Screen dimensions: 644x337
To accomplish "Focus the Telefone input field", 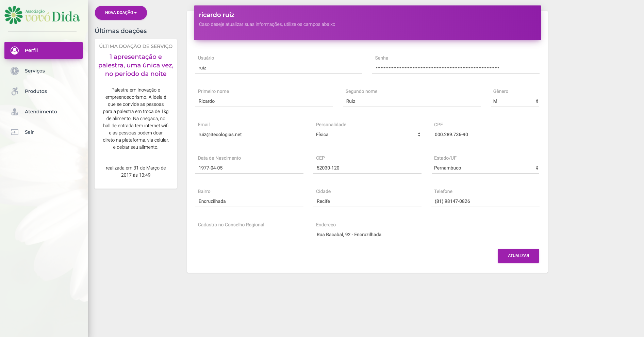I will [485, 201].
